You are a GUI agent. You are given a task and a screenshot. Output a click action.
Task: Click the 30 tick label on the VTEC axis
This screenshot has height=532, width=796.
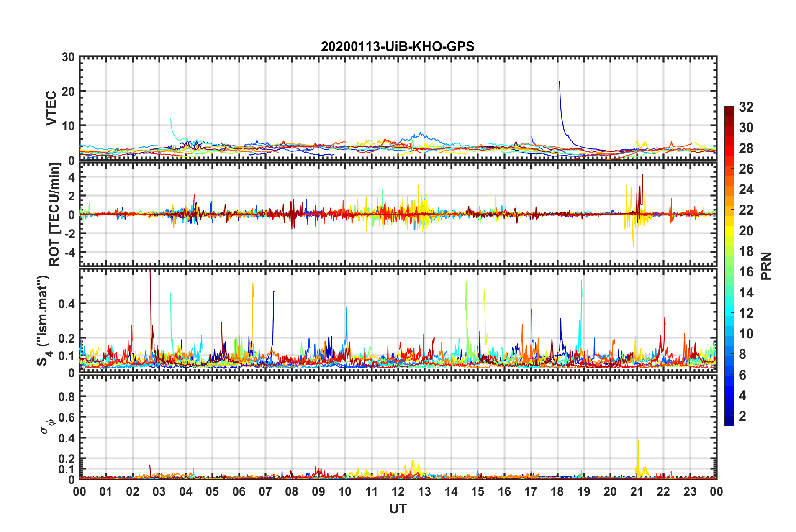68,57
